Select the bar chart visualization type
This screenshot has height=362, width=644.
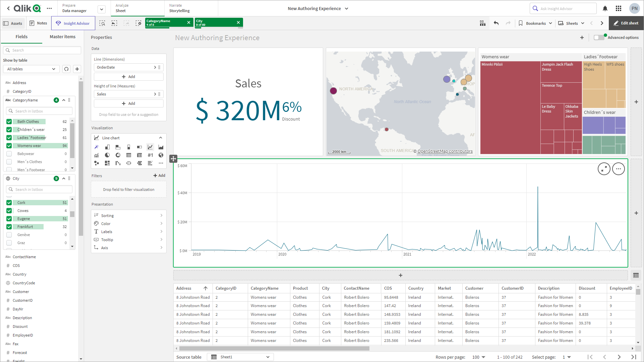(x=107, y=147)
